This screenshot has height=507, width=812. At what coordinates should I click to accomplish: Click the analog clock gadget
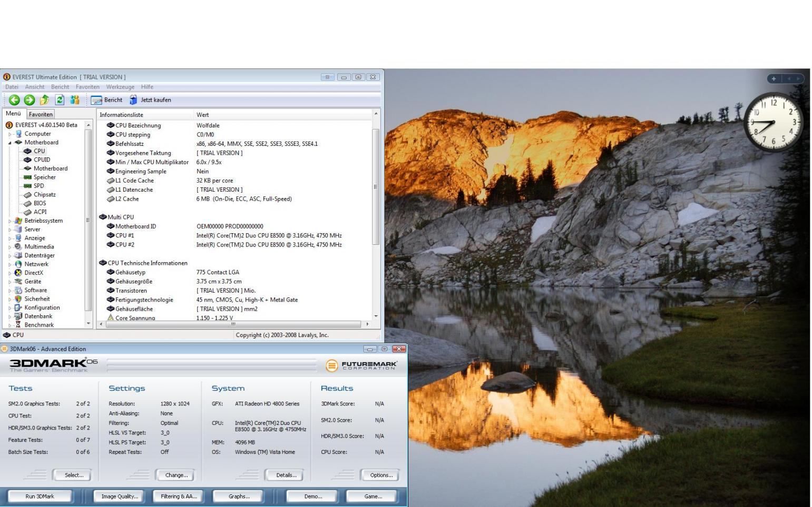click(773, 122)
